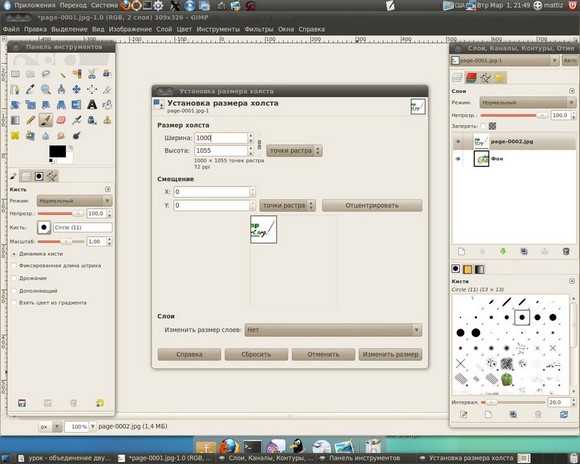Select the Eraser tool
The height and width of the screenshot is (464, 580).
click(x=61, y=120)
